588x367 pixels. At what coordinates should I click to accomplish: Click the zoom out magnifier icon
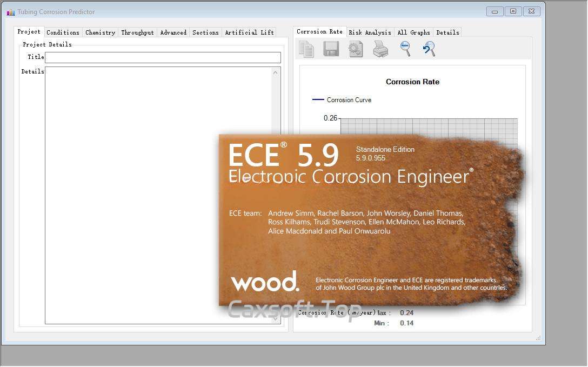[x=405, y=49]
